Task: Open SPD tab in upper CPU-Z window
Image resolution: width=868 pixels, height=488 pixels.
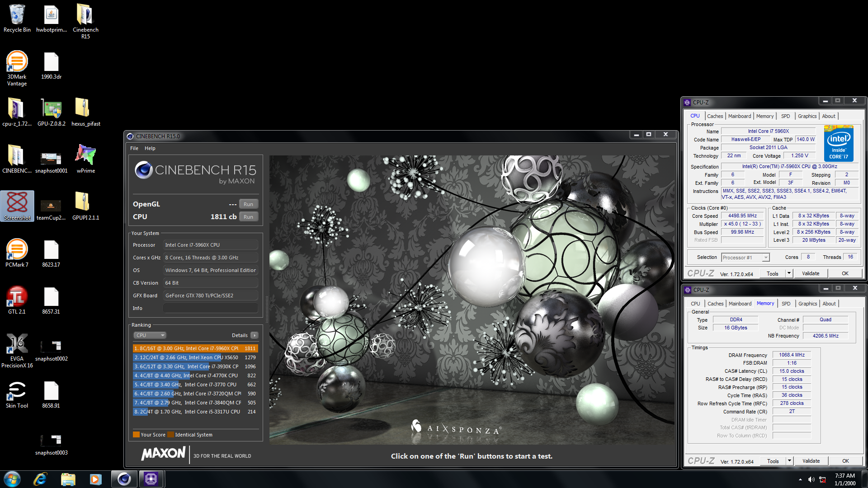Action: [x=786, y=116]
